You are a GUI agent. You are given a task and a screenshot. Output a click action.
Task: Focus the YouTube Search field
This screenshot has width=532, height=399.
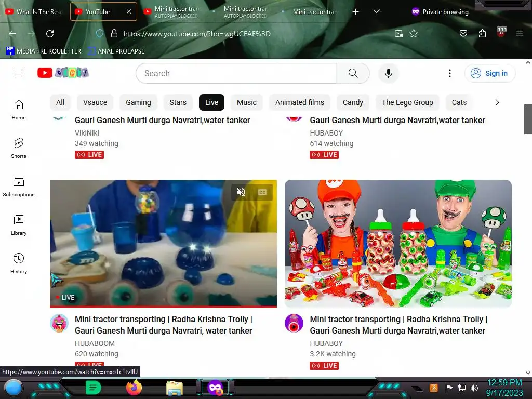point(236,73)
